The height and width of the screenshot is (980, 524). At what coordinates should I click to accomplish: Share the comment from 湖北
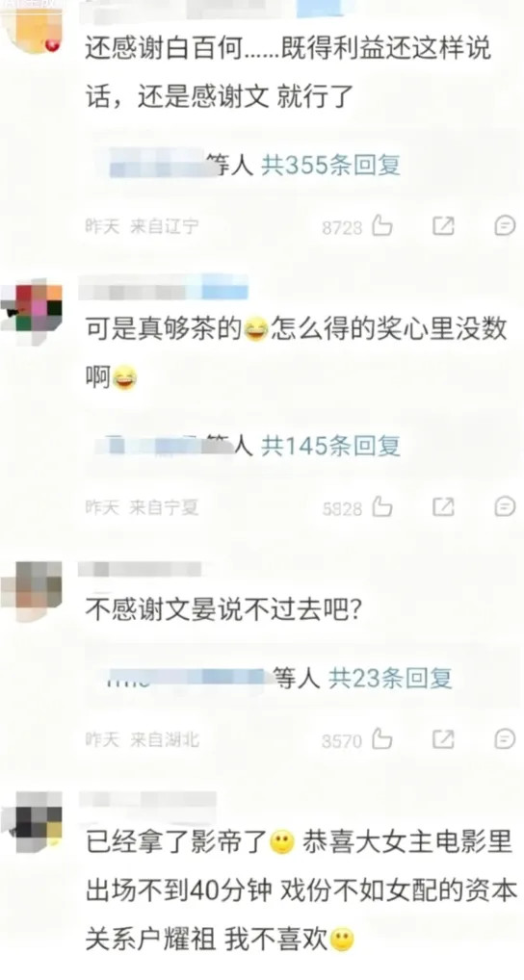(x=443, y=739)
